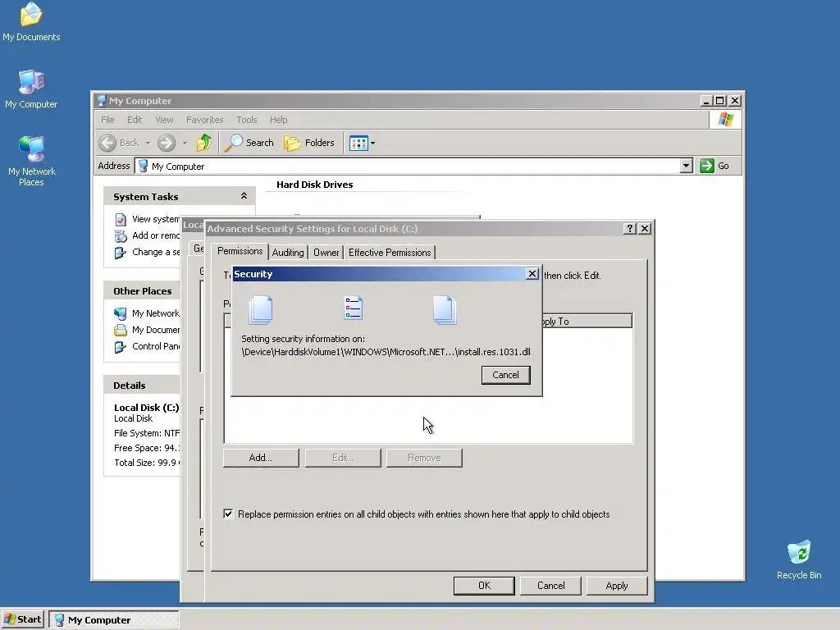The image size is (840, 630).
Task: Click the My Computer icon in address bar
Action: point(143,166)
